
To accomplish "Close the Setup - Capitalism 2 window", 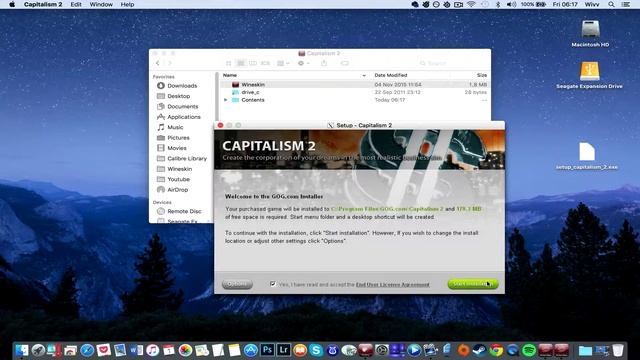I will [220, 125].
